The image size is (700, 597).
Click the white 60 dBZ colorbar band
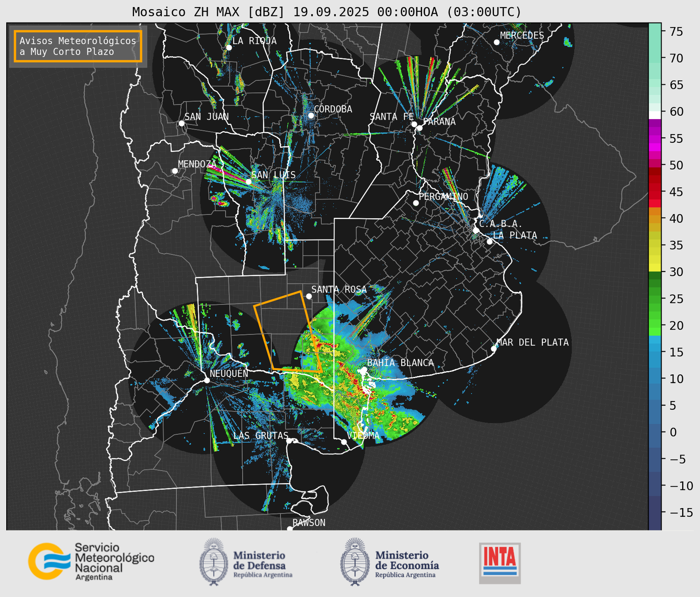pyautogui.click(x=654, y=115)
